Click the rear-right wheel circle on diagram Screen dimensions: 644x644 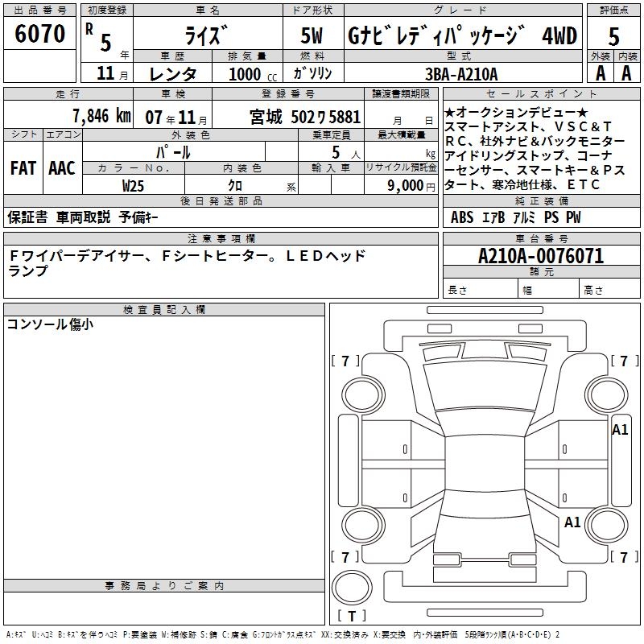[607, 525]
